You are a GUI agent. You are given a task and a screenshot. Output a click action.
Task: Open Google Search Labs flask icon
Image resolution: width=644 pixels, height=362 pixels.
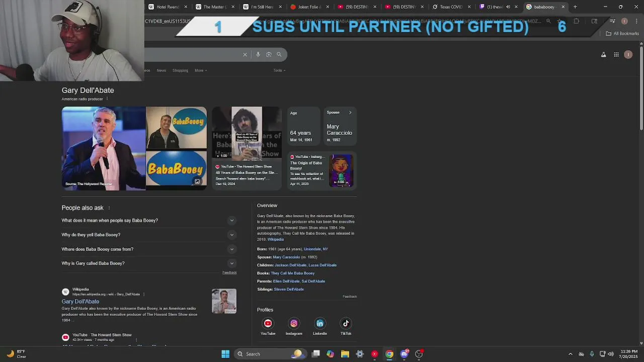click(x=603, y=54)
